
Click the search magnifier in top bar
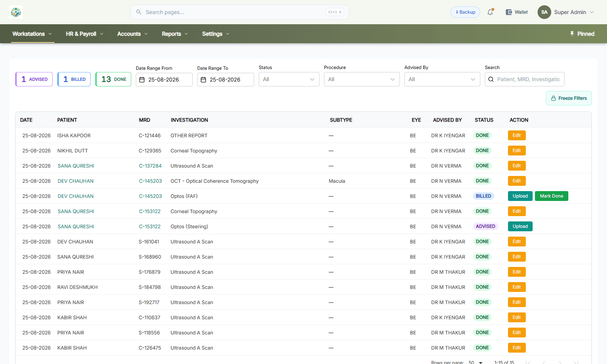[139, 12]
